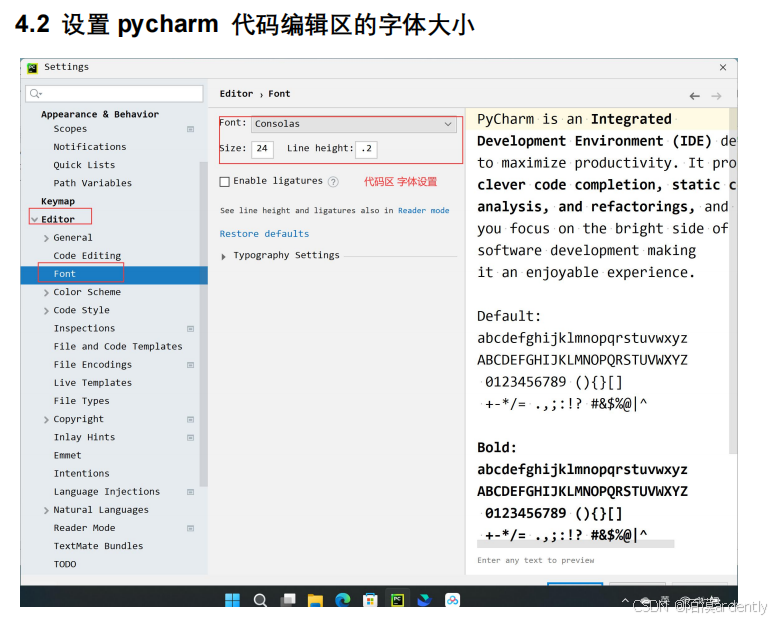Expand the Natural Languages node arrow
The height and width of the screenshot is (620, 775).
(x=46, y=510)
